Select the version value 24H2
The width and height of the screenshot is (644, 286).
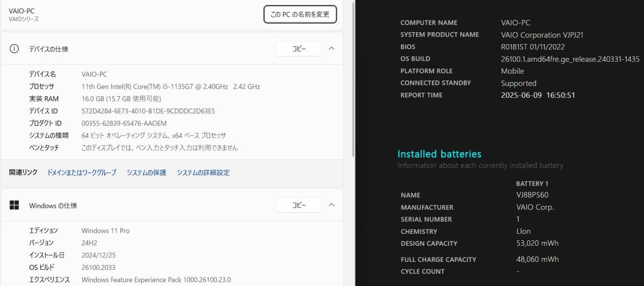[90, 243]
